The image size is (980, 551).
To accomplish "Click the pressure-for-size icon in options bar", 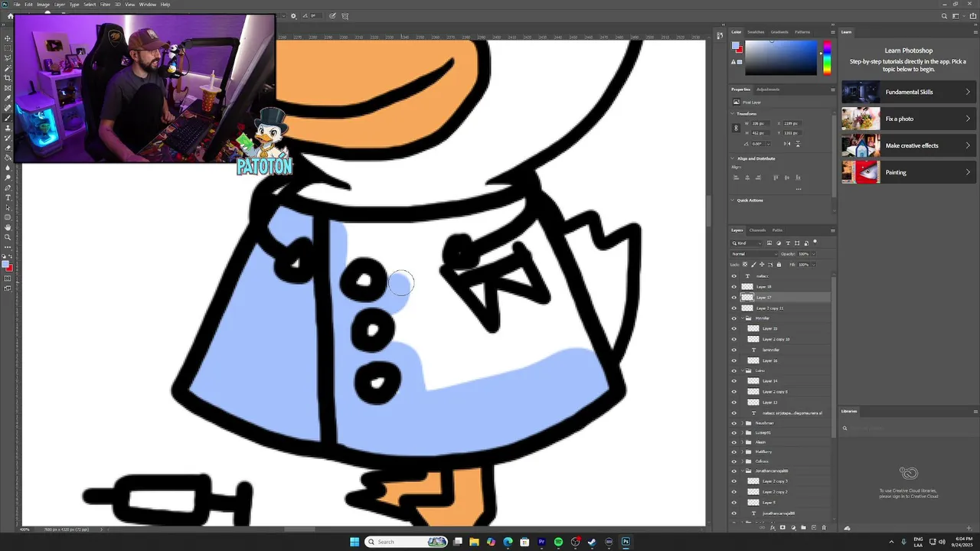I will 332,15.
